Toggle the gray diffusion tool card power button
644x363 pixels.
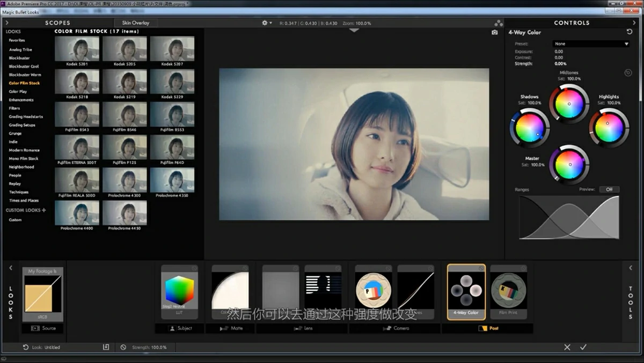[295, 268]
